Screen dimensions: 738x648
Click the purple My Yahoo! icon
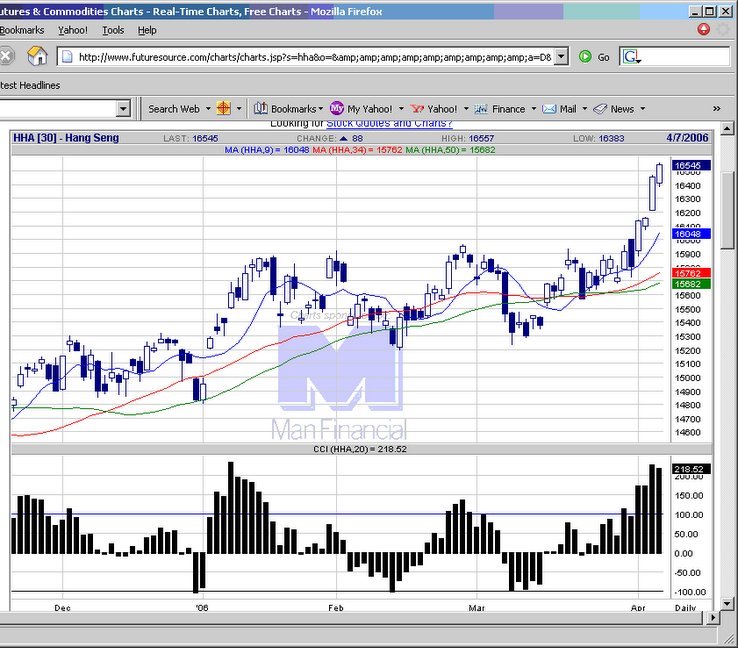(x=337, y=109)
